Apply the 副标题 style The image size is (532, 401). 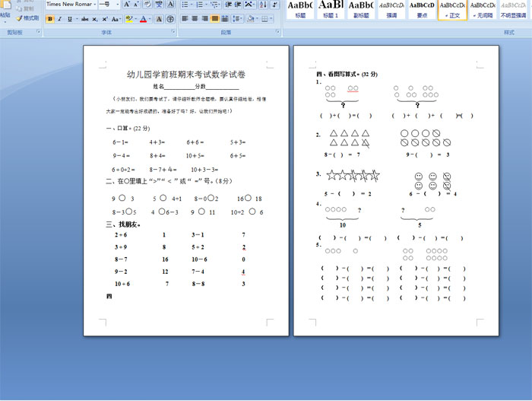pyautogui.click(x=361, y=10)
